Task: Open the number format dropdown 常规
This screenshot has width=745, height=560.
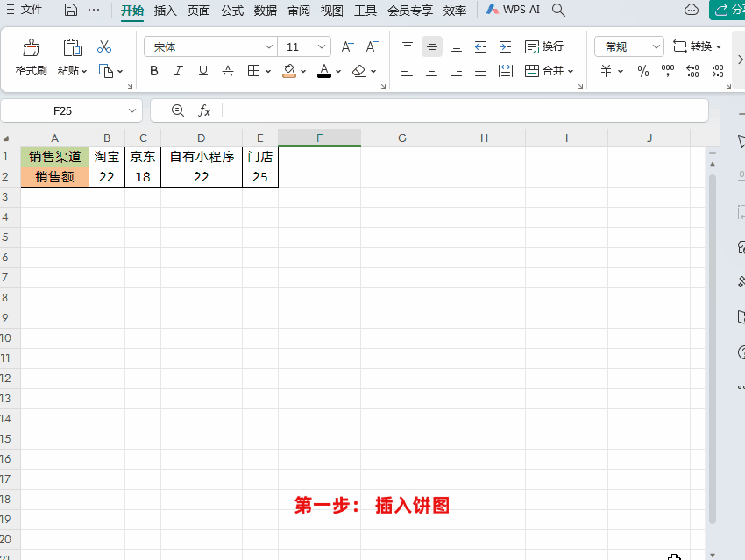Action: click(629, 46)
